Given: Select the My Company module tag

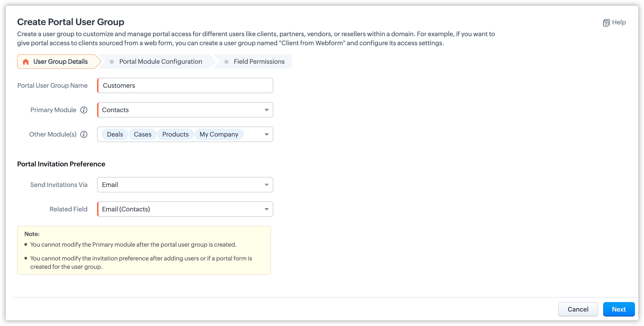Looking at the screenshot, I should point(219,135).
